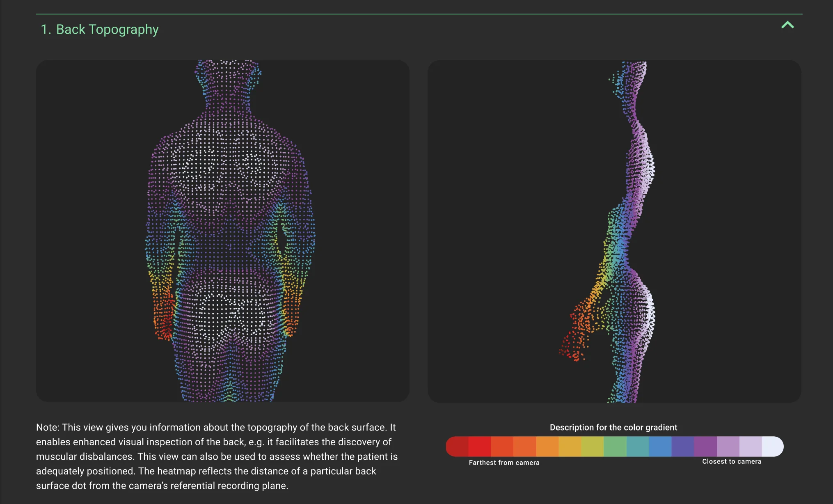Image resolution: width=833 pixels, height=504 pixels.
Task: Select the bright red gradient swatch
Action: 479,447
